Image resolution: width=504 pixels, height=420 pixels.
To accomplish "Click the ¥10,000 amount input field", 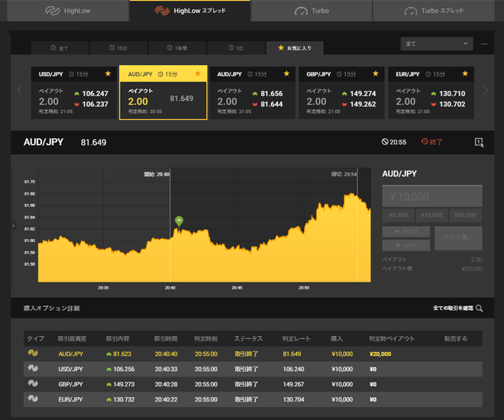I will 432,196.
